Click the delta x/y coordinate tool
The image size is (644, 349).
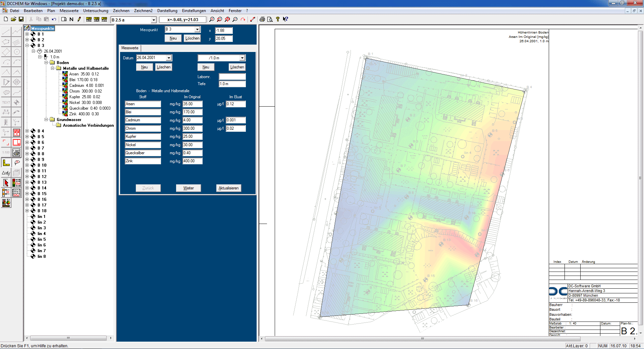click(x=6, y=173)
